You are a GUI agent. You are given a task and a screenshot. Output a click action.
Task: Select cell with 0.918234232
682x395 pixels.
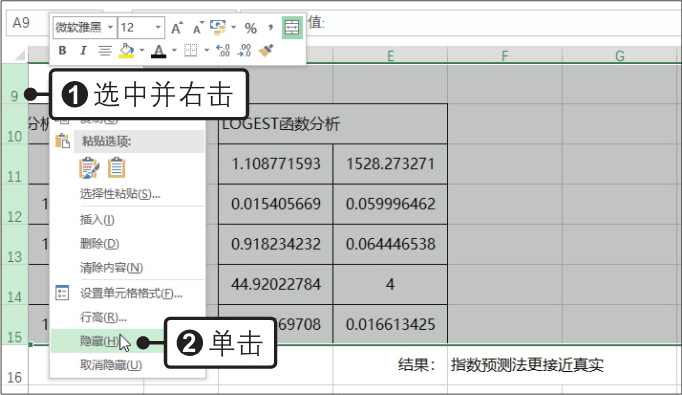[x=276, y=244]
